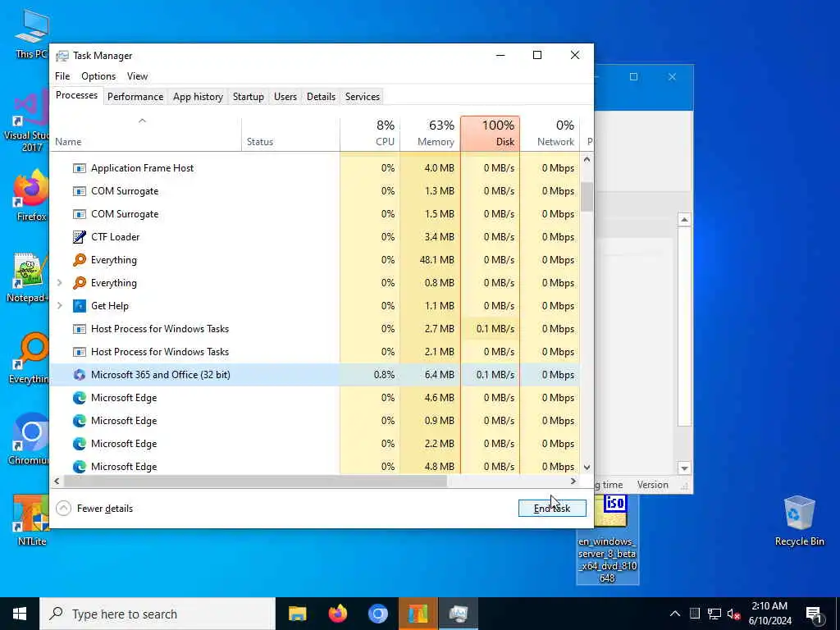Select the CTF Loader process row

point(314,237)
